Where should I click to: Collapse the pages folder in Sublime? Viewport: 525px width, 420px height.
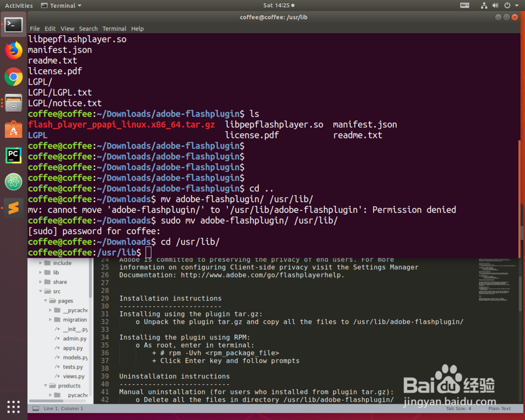[46, 300]
